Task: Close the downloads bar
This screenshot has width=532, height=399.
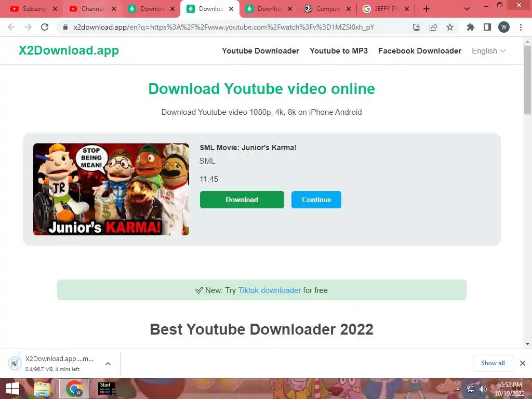Action: (x=523, y=363)
